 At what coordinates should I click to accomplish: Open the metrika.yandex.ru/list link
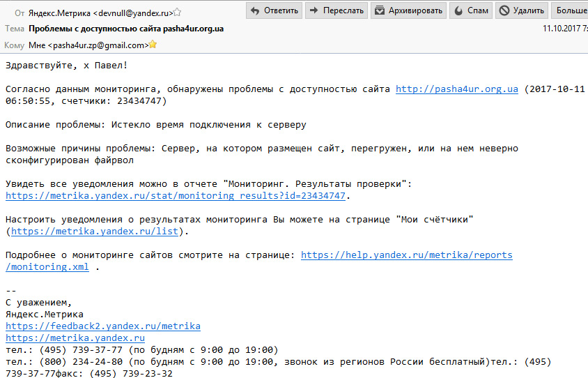pos(95,232)
